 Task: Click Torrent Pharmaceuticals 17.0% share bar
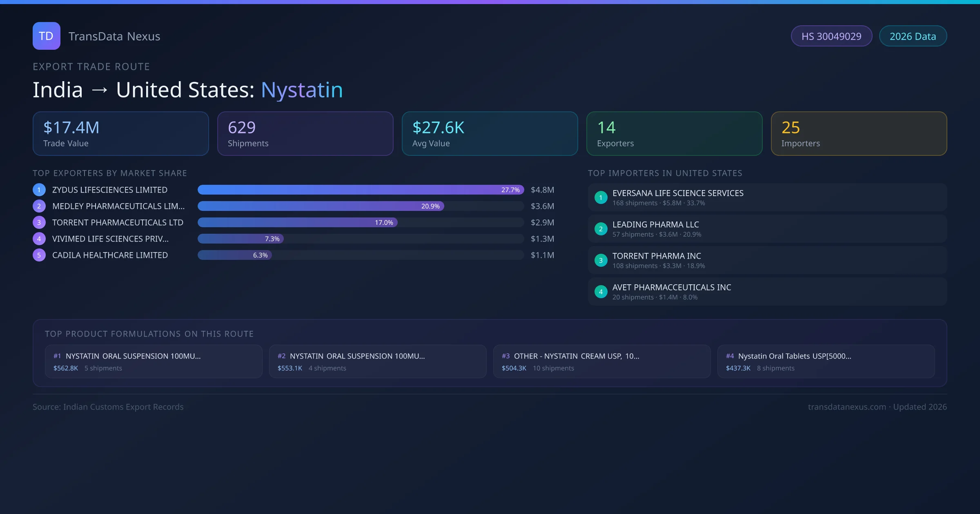pos(297,223)
